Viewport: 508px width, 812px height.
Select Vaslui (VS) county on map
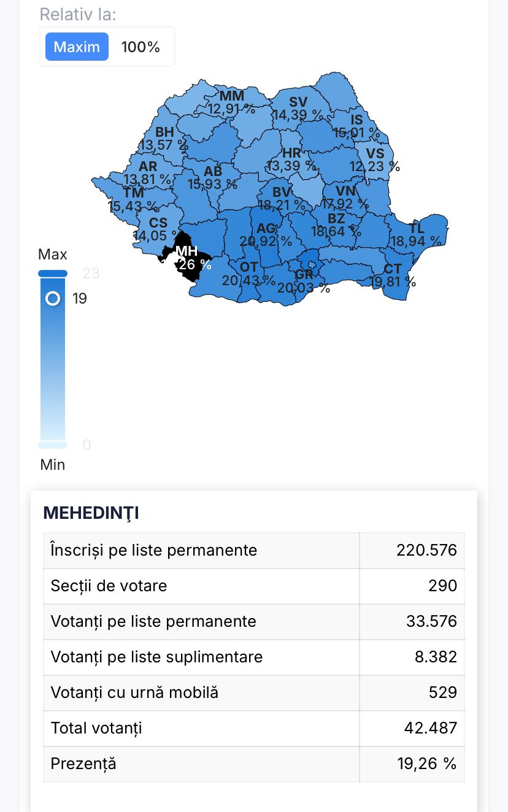(375, 159)
